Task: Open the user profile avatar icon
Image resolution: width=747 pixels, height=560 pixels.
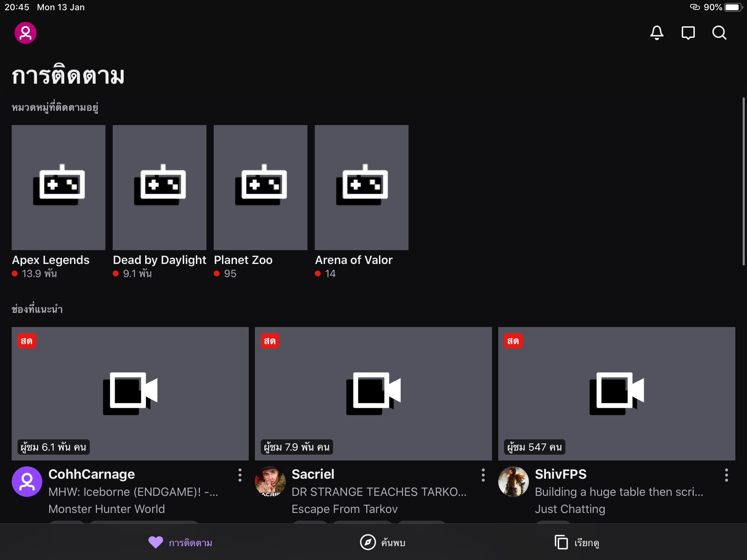Action: (x=26, y=33)
